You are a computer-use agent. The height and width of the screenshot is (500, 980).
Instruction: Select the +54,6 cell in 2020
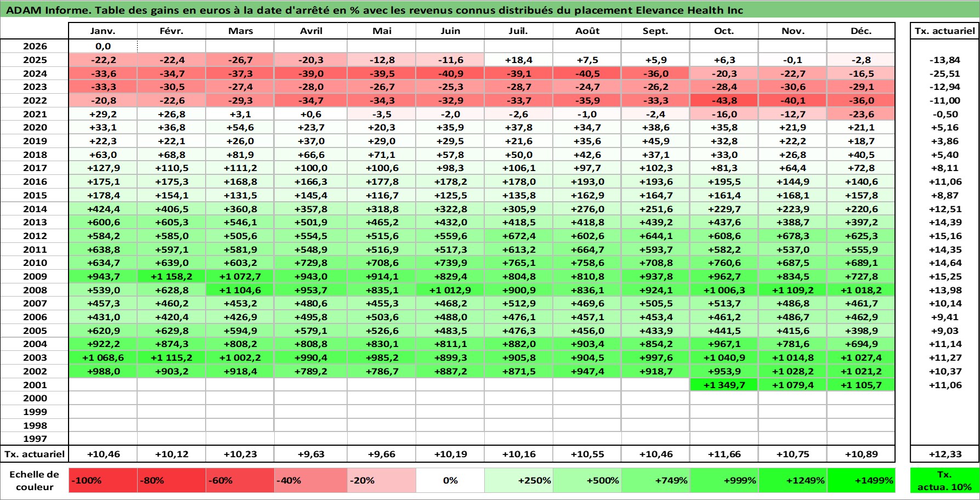tap(240, 128)
